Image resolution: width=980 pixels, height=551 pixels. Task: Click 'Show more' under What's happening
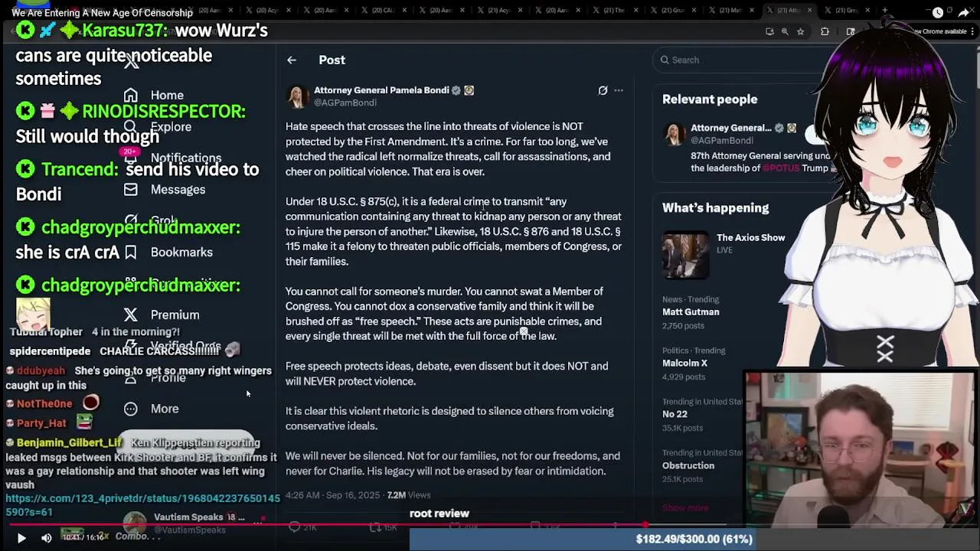(685, 508)
